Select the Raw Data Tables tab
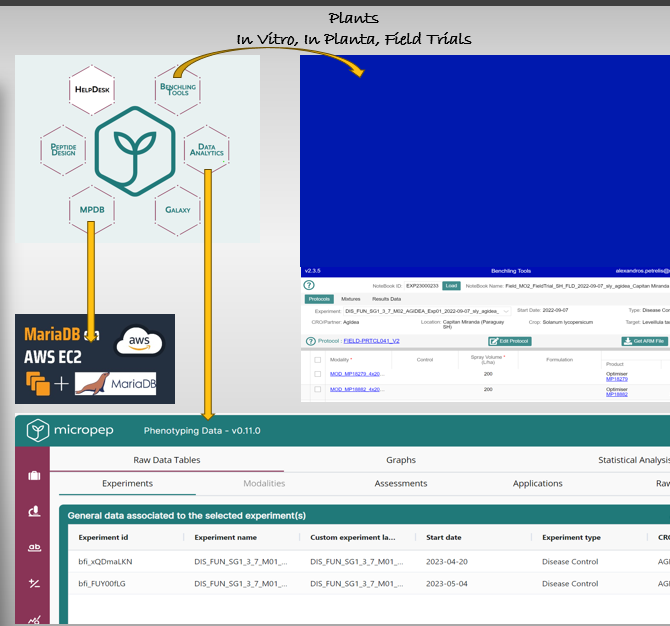 pyautogui.click(x=167, y=460)
